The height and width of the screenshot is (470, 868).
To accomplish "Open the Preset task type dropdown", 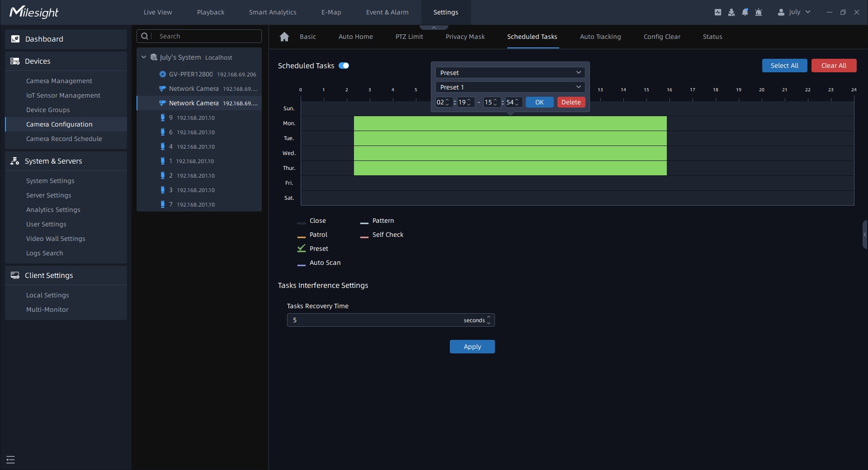I will [510, 73].
